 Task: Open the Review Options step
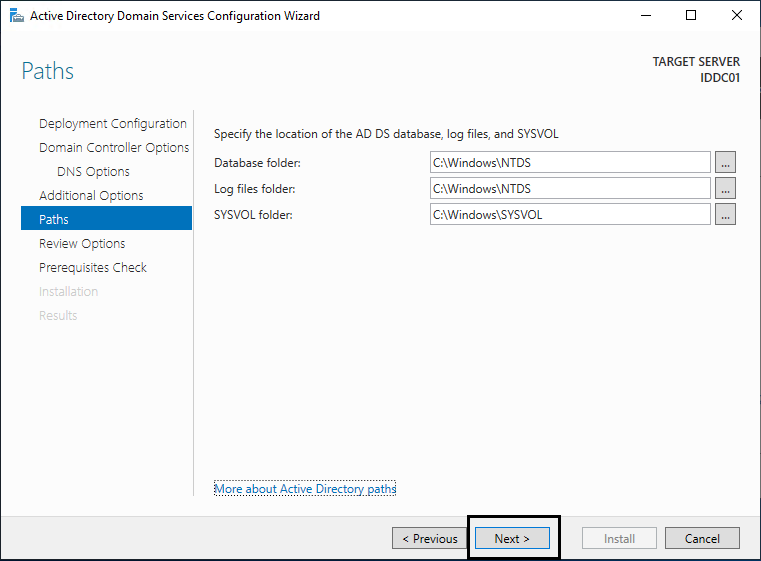point(82,244)
